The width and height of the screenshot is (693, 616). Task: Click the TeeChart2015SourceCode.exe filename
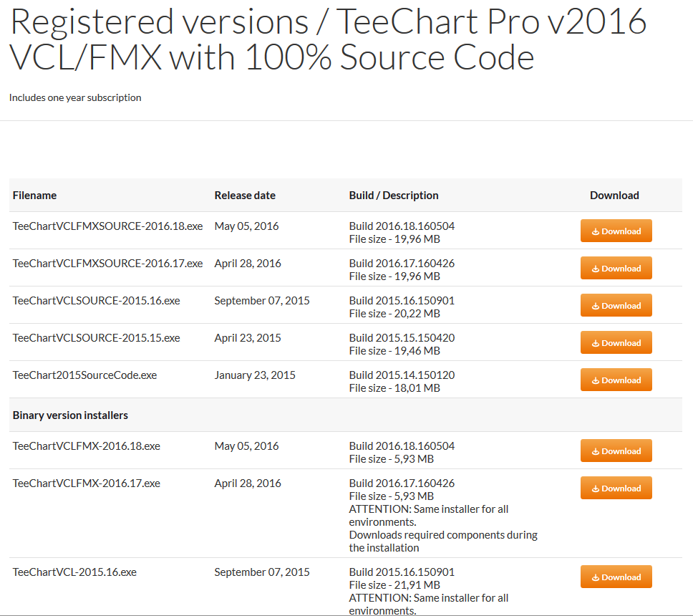pos(85,375)
